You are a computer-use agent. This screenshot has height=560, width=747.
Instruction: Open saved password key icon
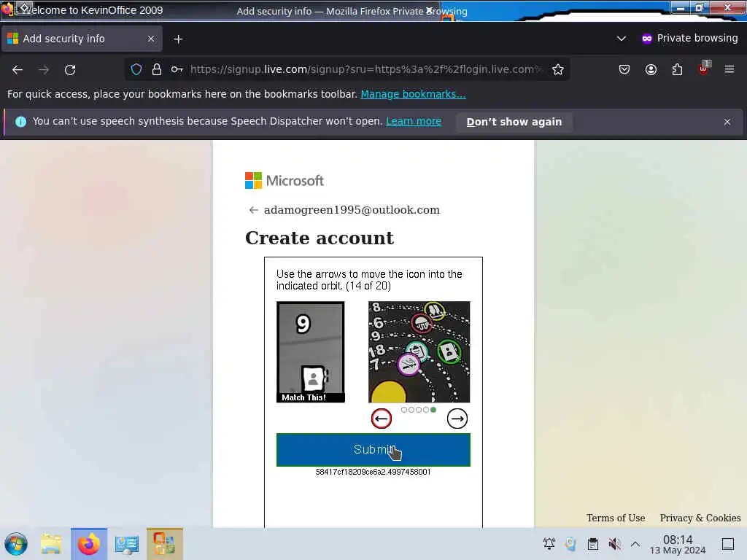177,69
